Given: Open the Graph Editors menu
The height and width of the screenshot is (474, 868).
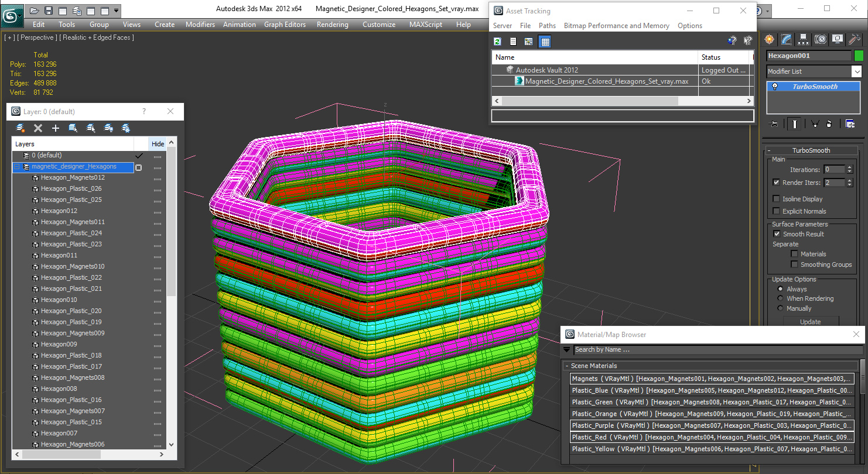Looking at the screenshot, I should [285, 25].
